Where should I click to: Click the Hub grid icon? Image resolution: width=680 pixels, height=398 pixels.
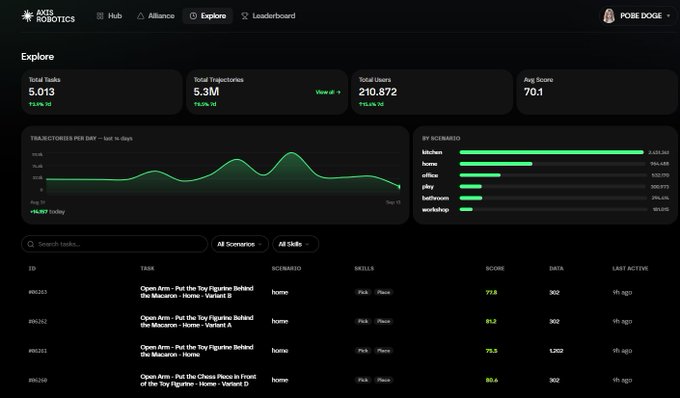100,16
